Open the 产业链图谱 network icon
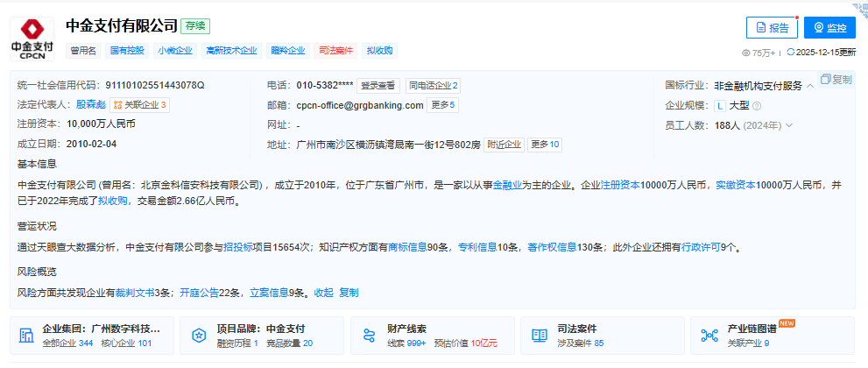The width and height of the screenshot is (868, 368). tap(709, 336)
